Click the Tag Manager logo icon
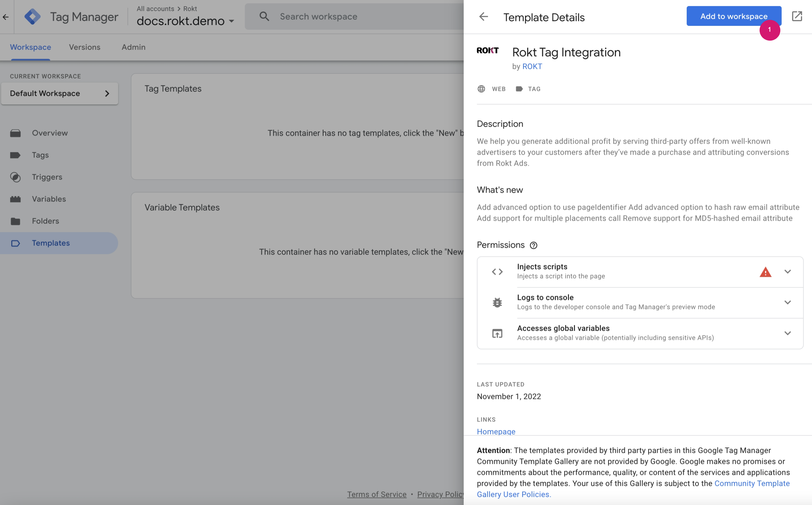The width and height of the screenshot is (812, 505). click(x=33, y=17)
